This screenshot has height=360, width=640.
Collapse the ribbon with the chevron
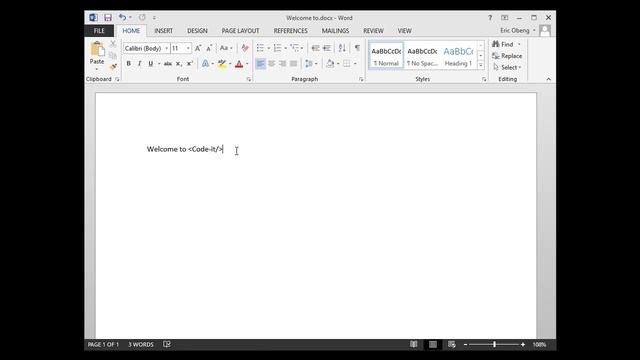pyautogui.click(x=549, y=79)
